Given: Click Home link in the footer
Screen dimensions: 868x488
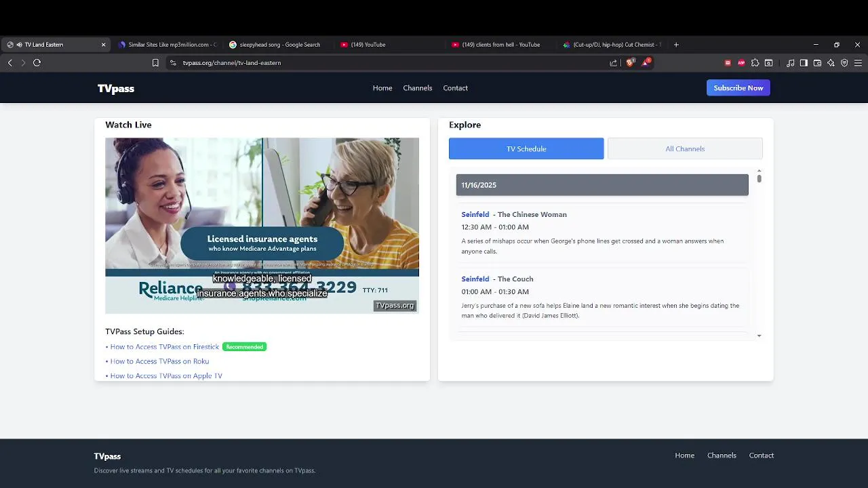Looking at the screenshot, I should click(x=684, y=455).
